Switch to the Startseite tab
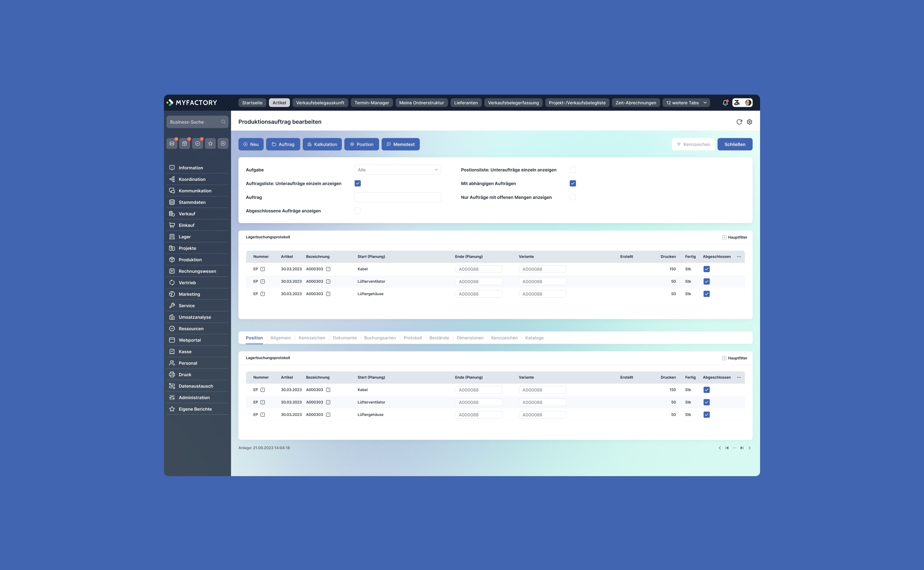 (x=252, y=103)
